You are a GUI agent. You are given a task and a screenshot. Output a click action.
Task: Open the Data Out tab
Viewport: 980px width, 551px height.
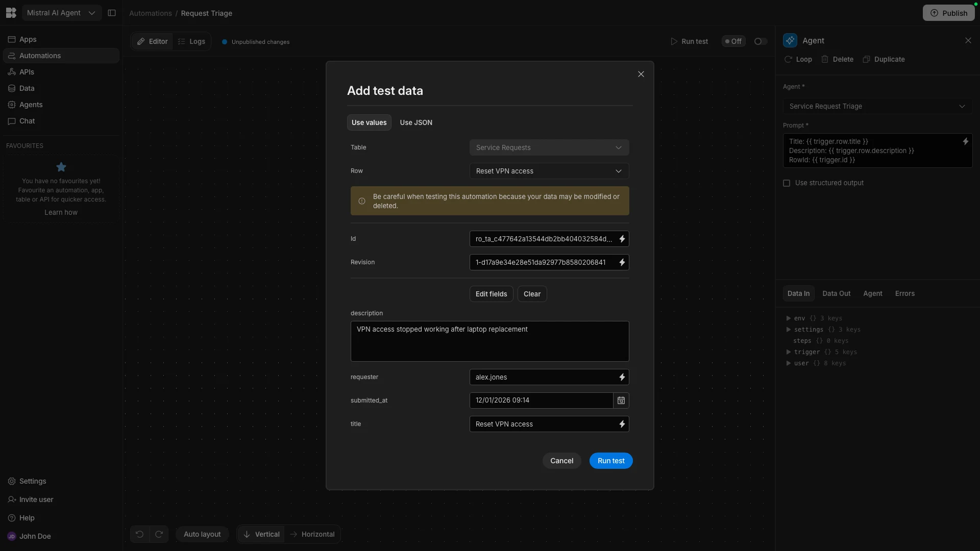(x=836, y=293)
